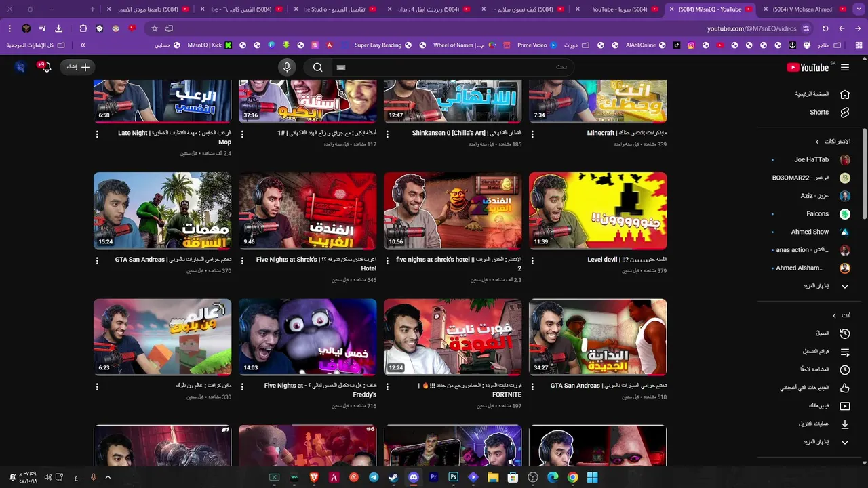Open the GTA San Andreas 34:27 thumbnail
Viewport: 868px width, 488px height.
pos(598,337)
